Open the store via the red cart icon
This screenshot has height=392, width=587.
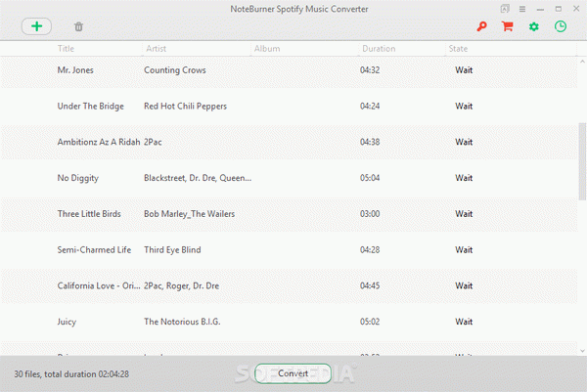tap(507, 26)
